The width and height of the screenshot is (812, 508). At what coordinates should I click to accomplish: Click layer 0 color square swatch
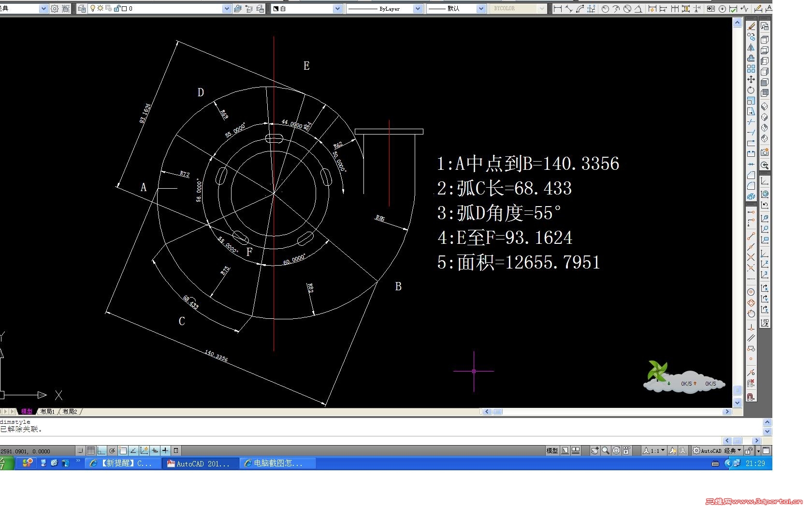click(x=124, y=9)
